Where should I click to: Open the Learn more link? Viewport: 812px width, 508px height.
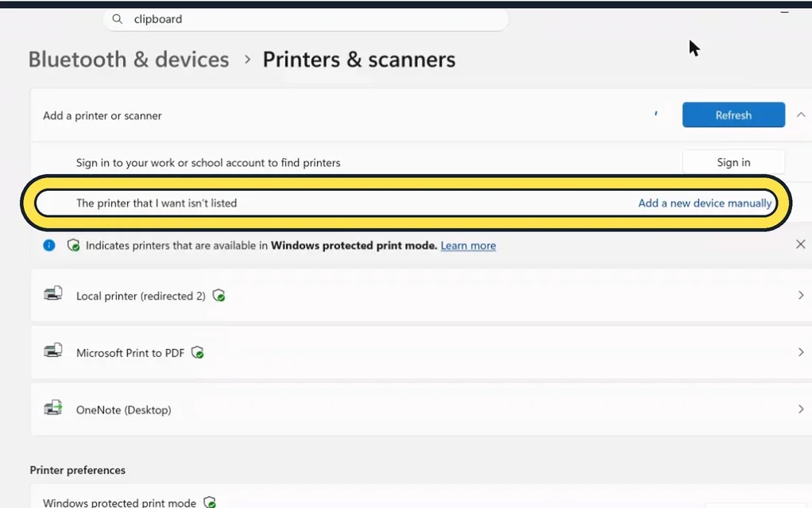(468, 246)
